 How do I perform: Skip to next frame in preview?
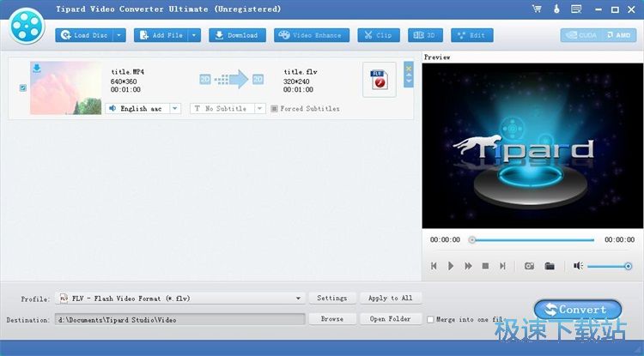pos(502,266)
